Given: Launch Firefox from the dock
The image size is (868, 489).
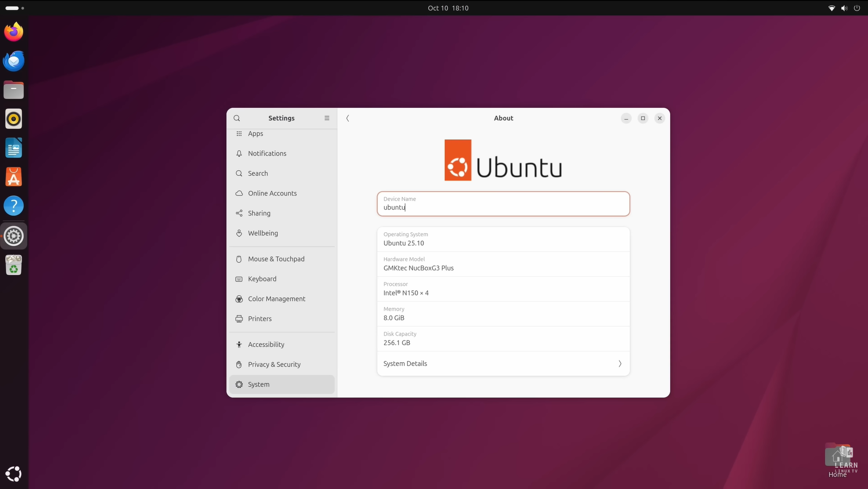Looking at the screenshot, I should 14,32.
